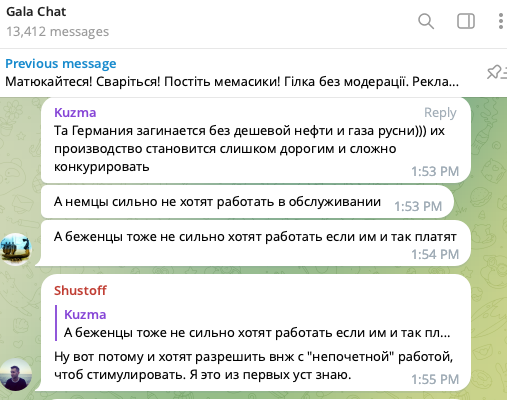Click the 1:54 PM timestamp
Screen dimensions: 507x400
click(435, 255)
